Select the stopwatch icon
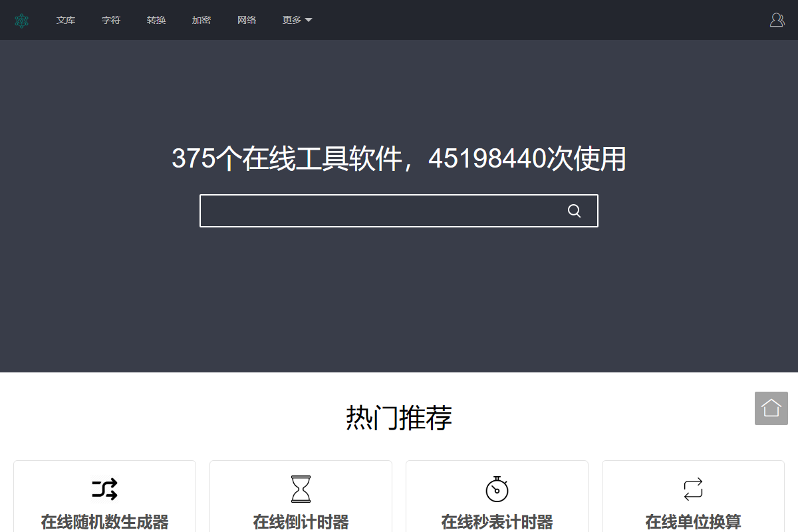Viewport: 798px width, 532px height. (496, 488)
